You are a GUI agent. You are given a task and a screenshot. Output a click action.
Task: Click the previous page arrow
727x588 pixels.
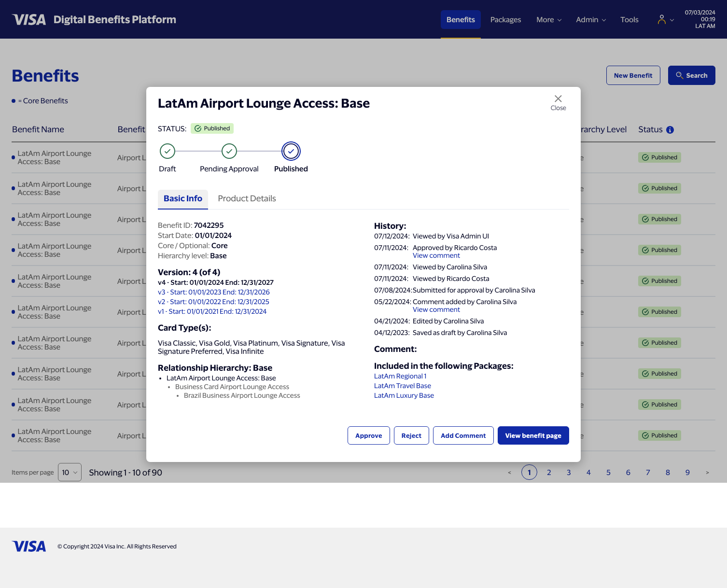coord(509,472)
